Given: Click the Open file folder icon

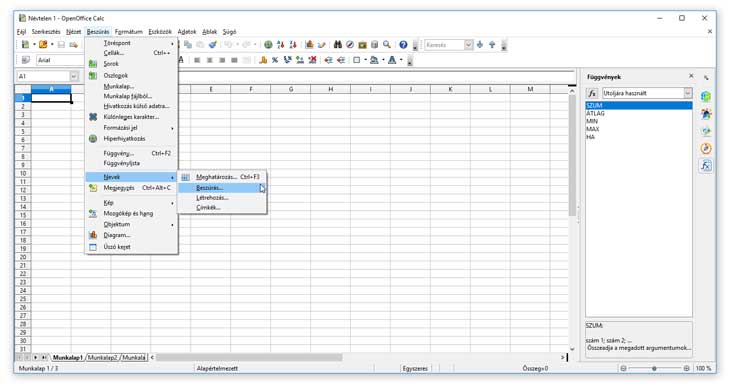Looking at the screenshot, I should point(43,45).
